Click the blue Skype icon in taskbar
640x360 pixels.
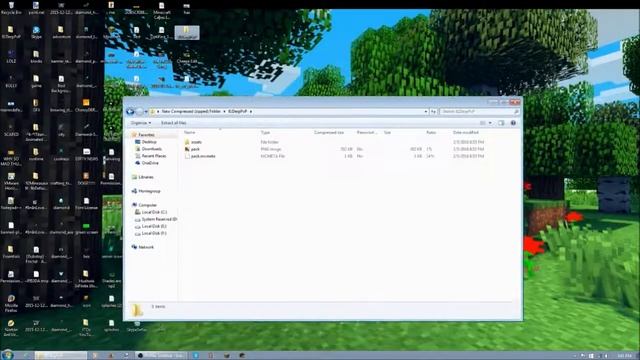pyautogui.click(x=196, y=356)
